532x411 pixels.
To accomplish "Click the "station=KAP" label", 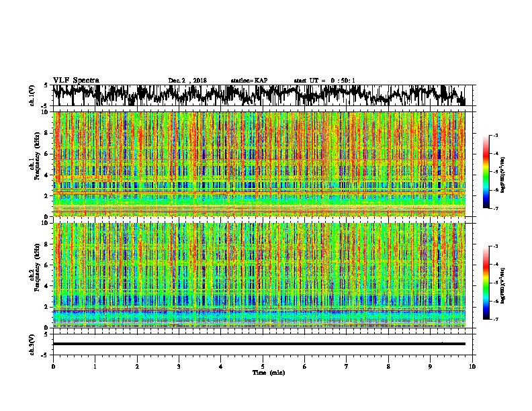I will (x=249, y=81).
